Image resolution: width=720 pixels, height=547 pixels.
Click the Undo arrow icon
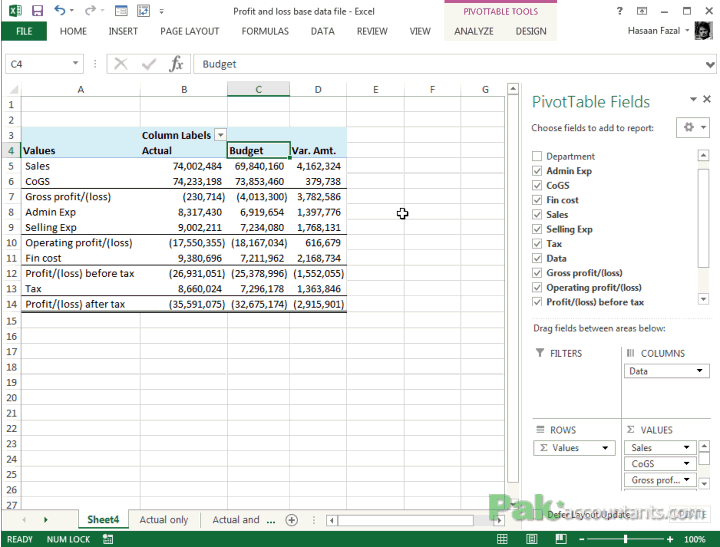coord(60,10)
